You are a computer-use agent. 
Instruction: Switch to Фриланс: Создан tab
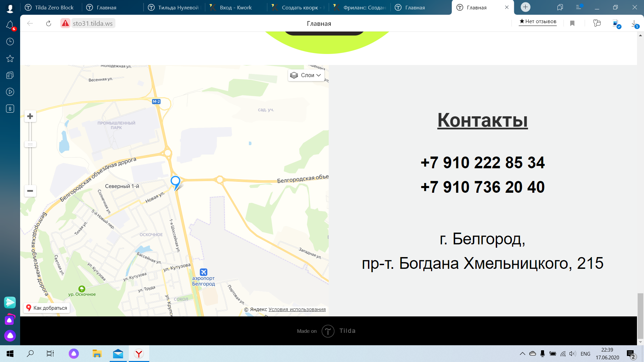pyautogui.click(x=360, y=7)
